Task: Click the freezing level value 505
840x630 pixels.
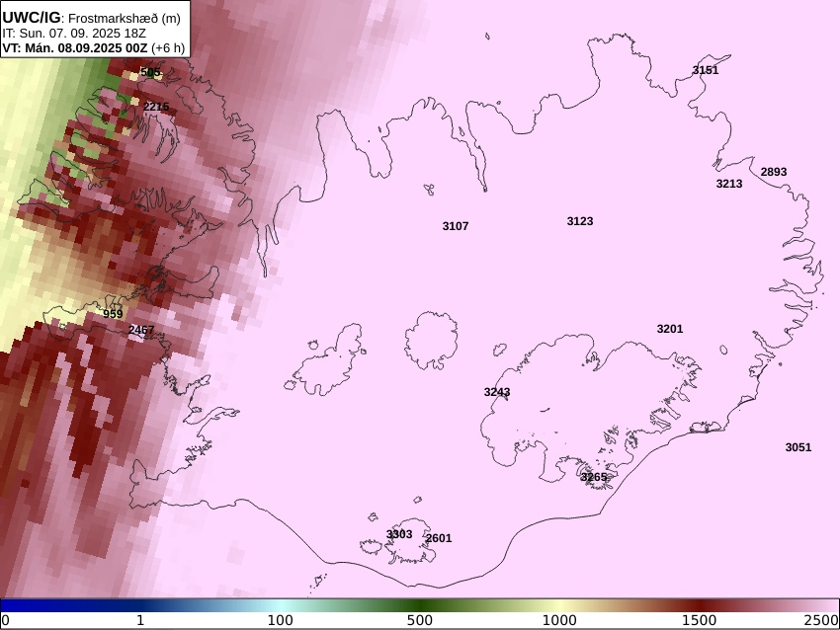Action: pyautogui.click(x=150, y=72)
